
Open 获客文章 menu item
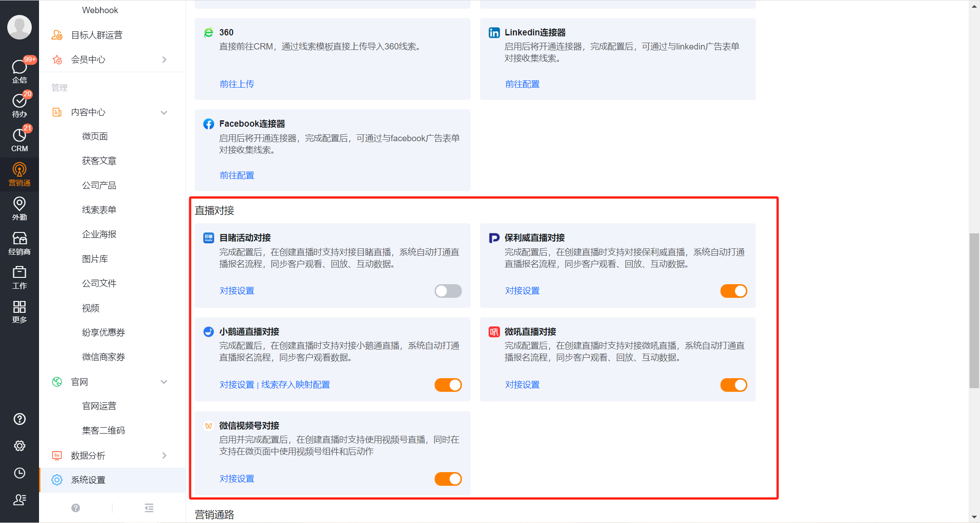point(99,161)
